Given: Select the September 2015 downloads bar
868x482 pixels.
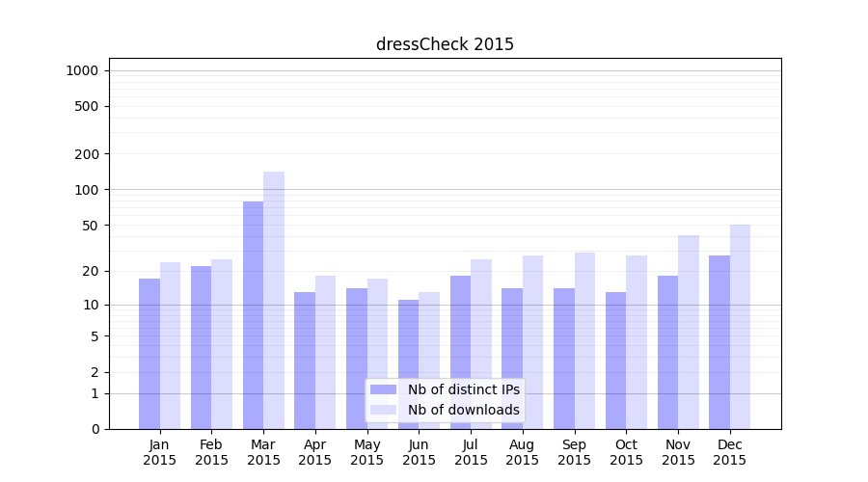Looking at the screenshot, I should (584, 340).
